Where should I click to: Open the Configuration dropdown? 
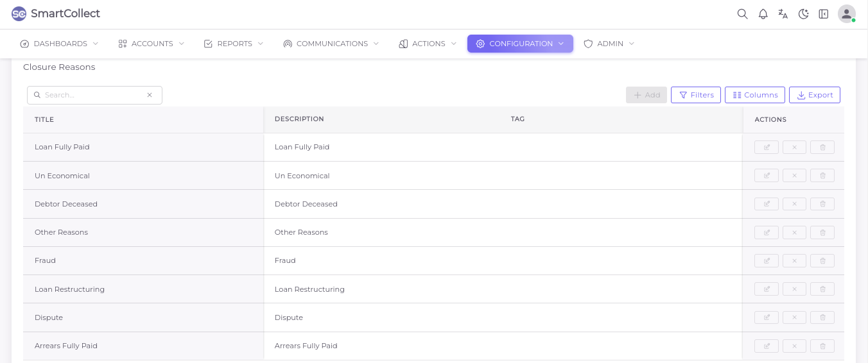click(520, 44)
